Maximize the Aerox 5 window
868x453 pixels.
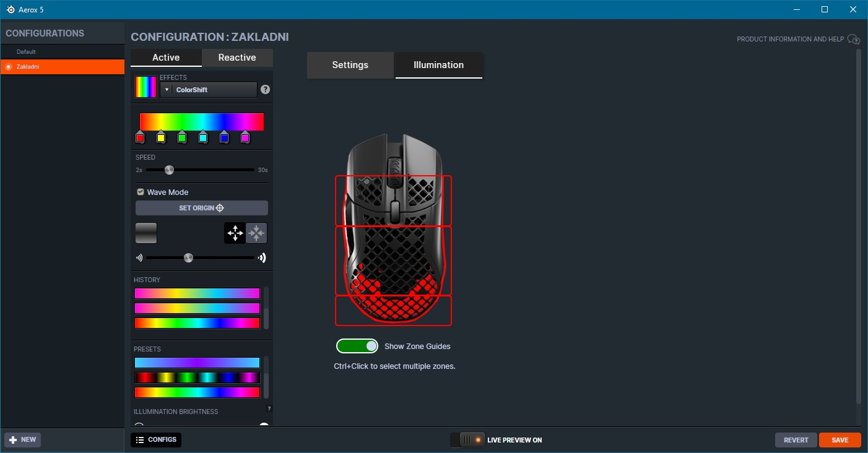pos(825,9)
